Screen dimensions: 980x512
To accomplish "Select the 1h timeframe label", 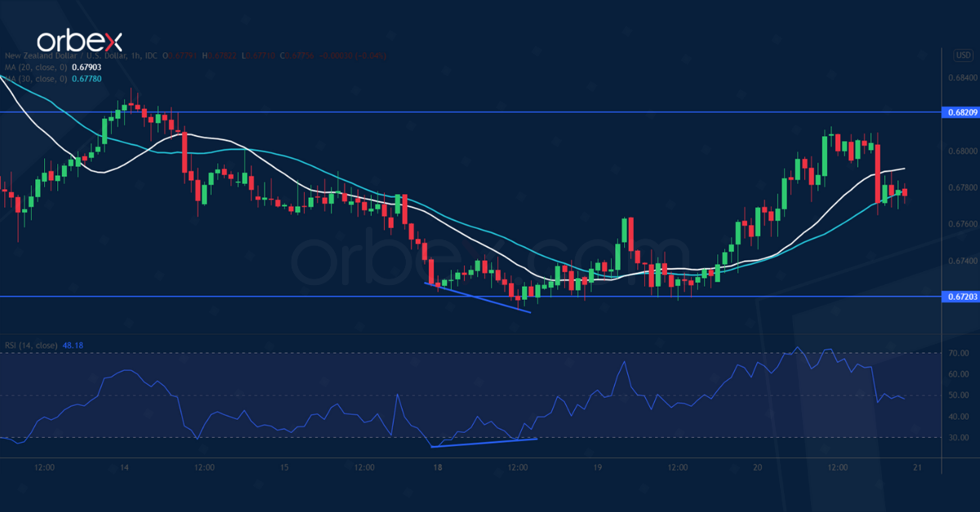I will pos(134,56).
